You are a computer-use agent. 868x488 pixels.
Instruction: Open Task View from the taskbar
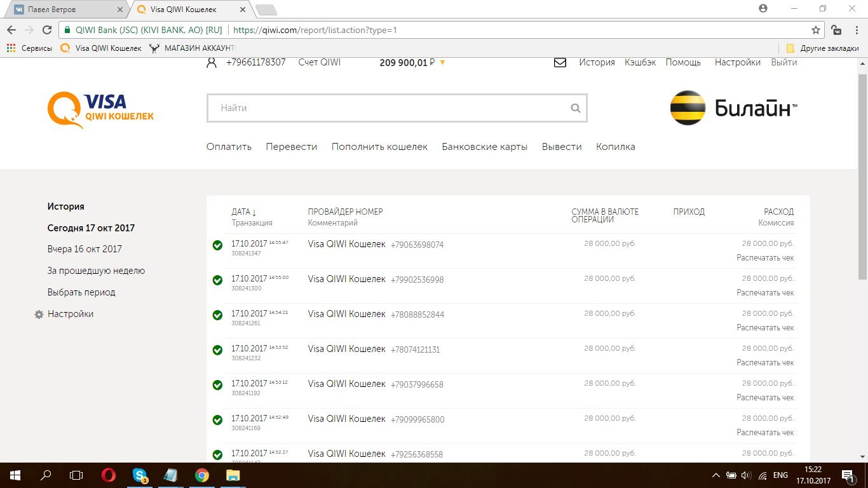coord(77,475)
